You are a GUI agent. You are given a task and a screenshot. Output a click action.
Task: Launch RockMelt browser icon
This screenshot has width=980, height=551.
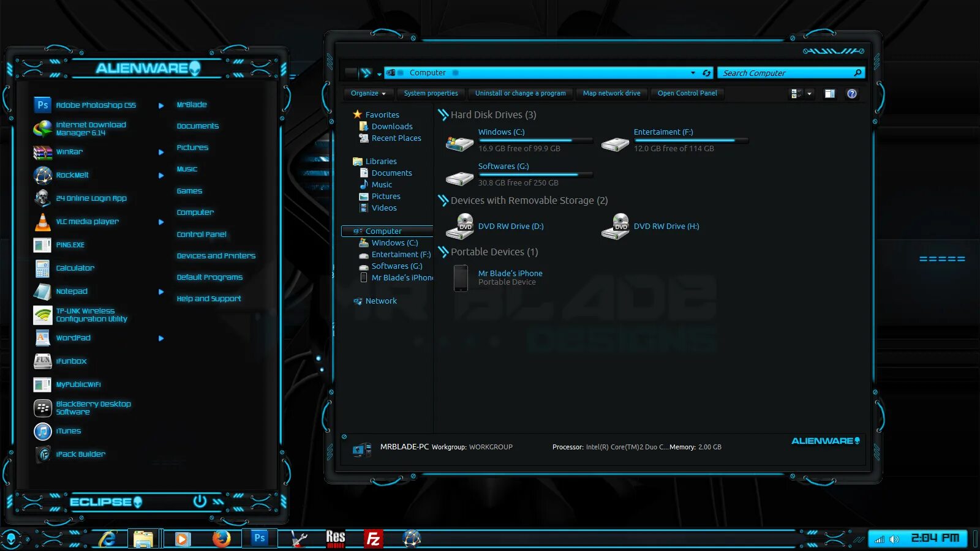42,175
